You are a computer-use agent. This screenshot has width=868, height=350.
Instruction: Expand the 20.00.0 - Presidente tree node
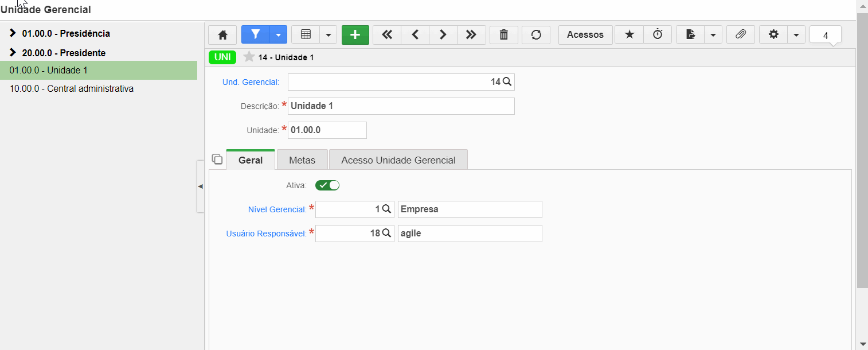pos(13,53)
